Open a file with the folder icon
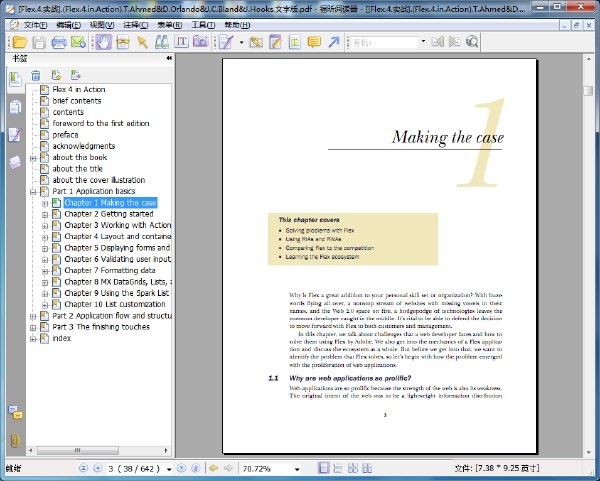The width and height of the screenshot is (600, 481). tap(20, 42)
